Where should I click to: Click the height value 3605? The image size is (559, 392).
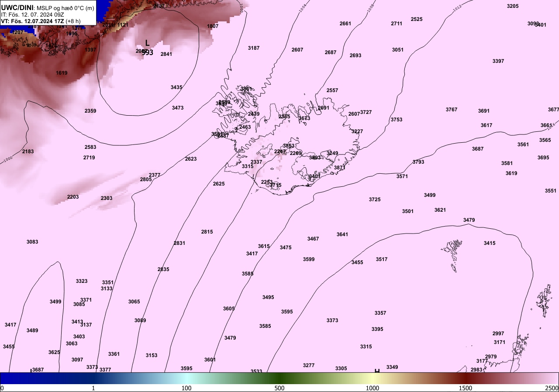click(229, 309)
